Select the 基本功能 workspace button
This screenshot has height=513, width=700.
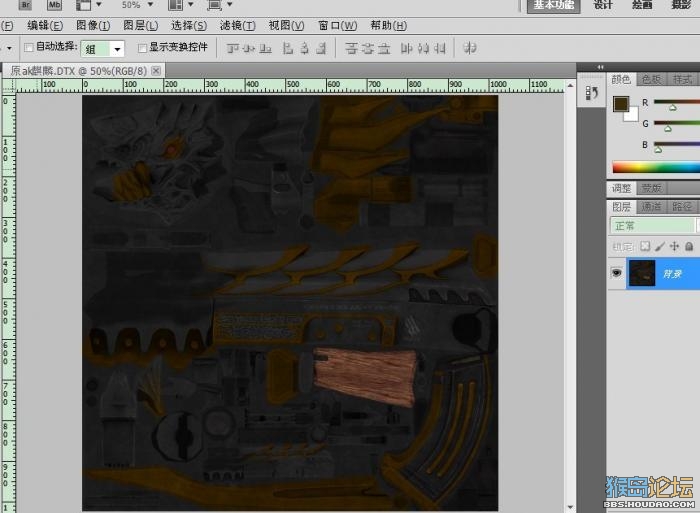pyautogui.click(x=554, y=5)
